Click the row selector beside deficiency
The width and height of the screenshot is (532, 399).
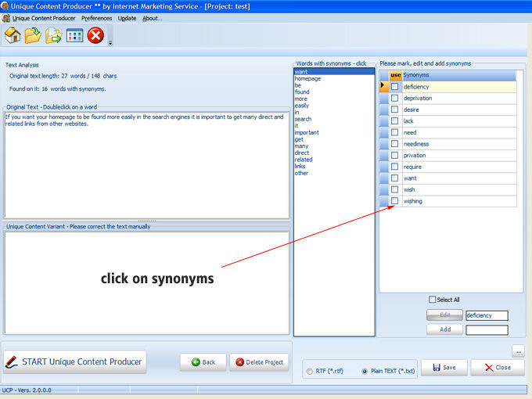coord(383,87)
